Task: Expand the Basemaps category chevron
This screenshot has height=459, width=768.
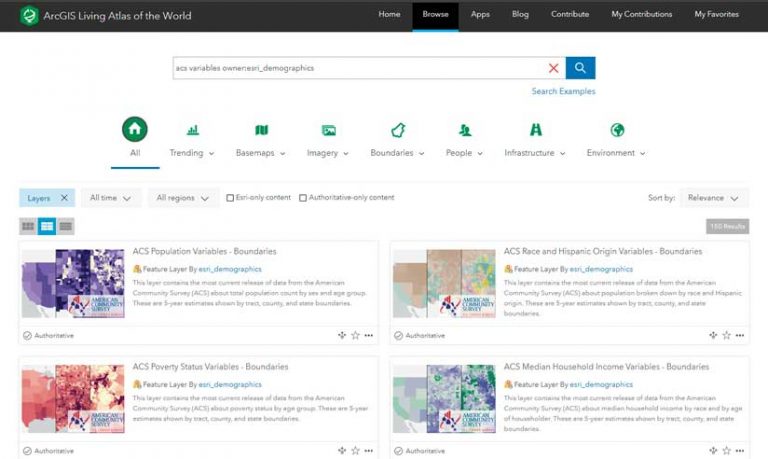Action: (283, 153)
